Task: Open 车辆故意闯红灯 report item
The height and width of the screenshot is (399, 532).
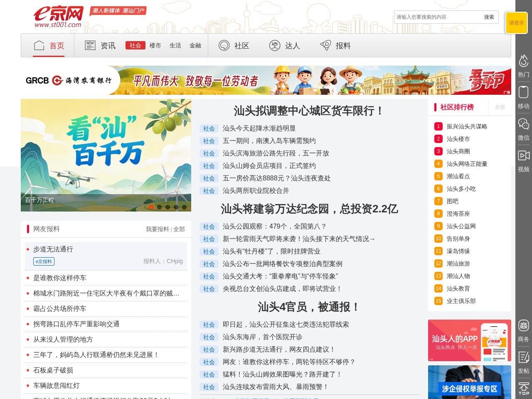Action: [57, 386]
